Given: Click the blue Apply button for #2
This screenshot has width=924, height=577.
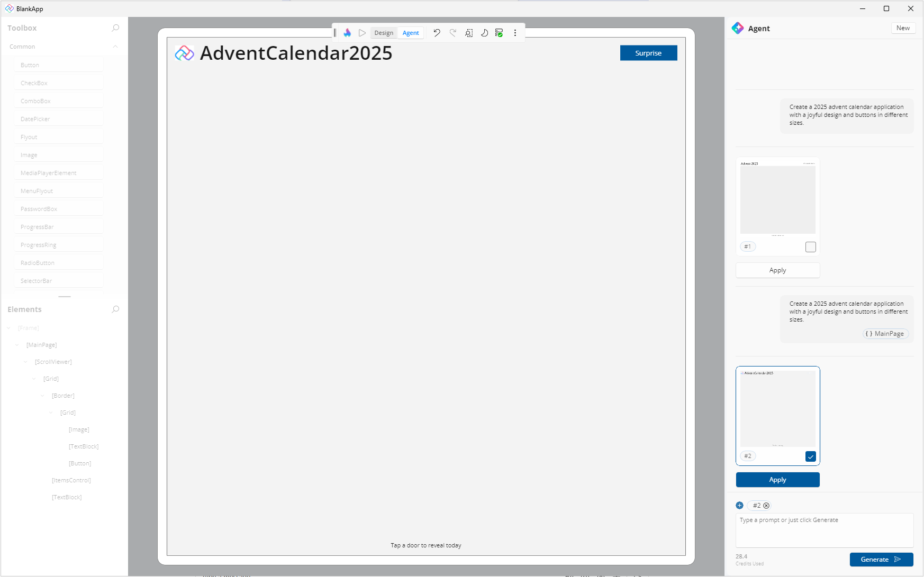Looking at the screenshot, I should click(x=777, y=480).
